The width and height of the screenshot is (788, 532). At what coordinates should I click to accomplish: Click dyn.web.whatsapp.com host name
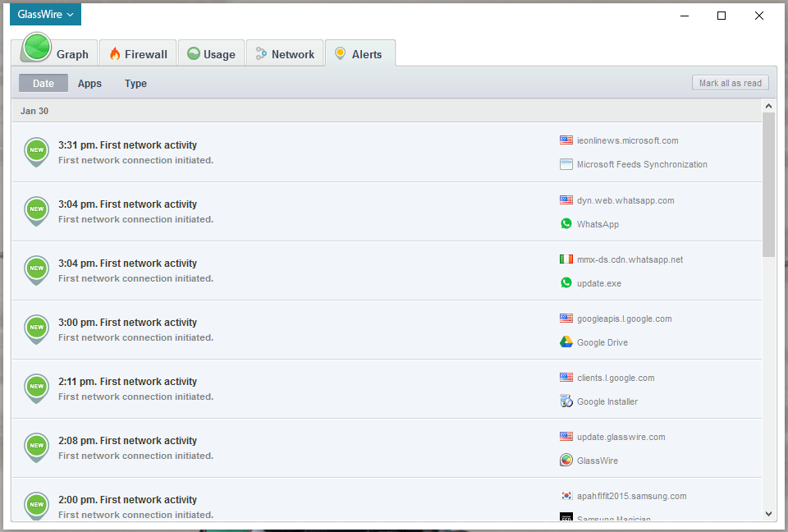tap(625, 200)
